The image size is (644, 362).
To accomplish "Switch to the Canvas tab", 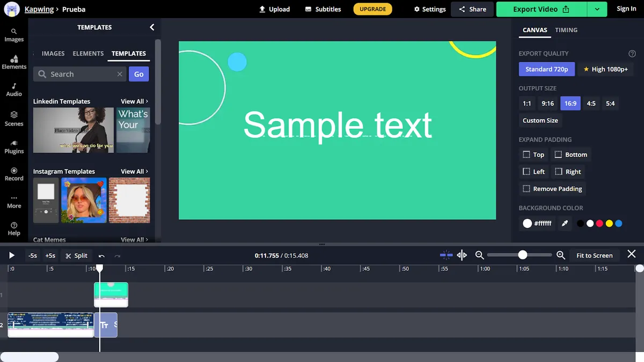I will click(x=535, y=30).
